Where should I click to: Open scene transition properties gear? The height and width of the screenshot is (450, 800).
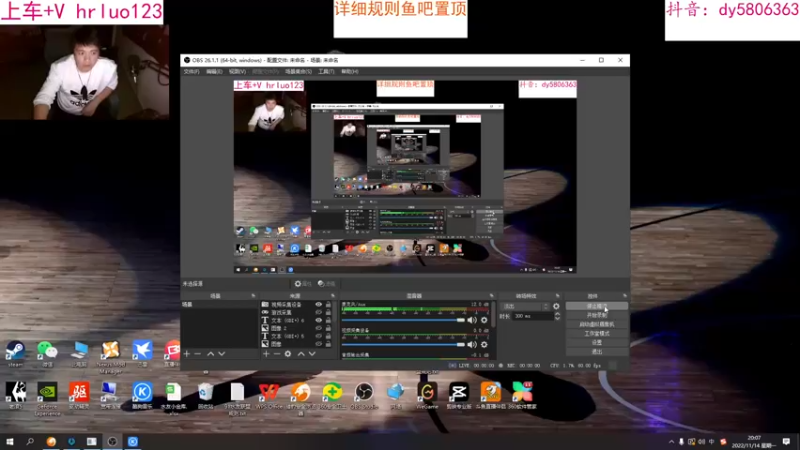(557, 307)
